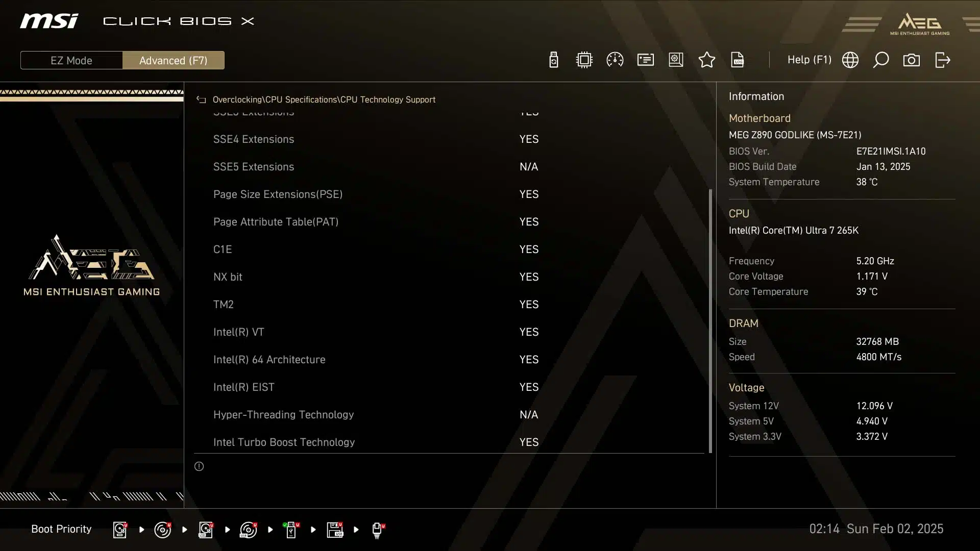Click the back arrow beside the breadcrumb path
This screenshot has width=980, height=551.
point(201,99)
